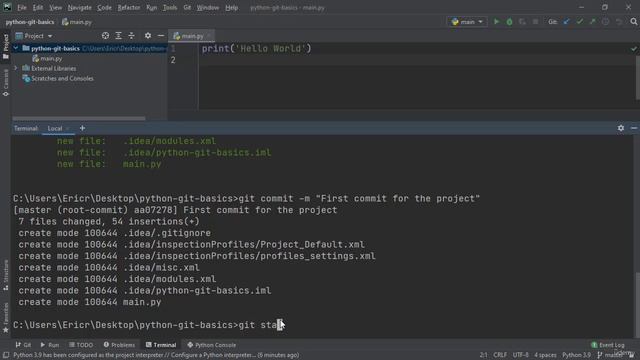
Task: Click the Git Push arrow icon
Action: (592, 22)
